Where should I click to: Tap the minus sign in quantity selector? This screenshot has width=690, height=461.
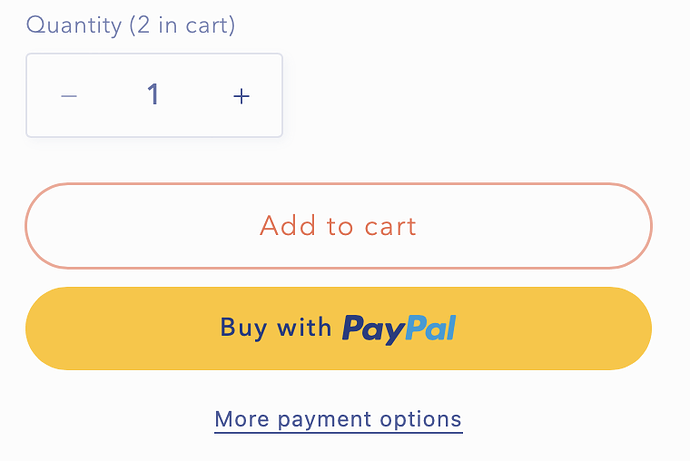click(69, 96)
